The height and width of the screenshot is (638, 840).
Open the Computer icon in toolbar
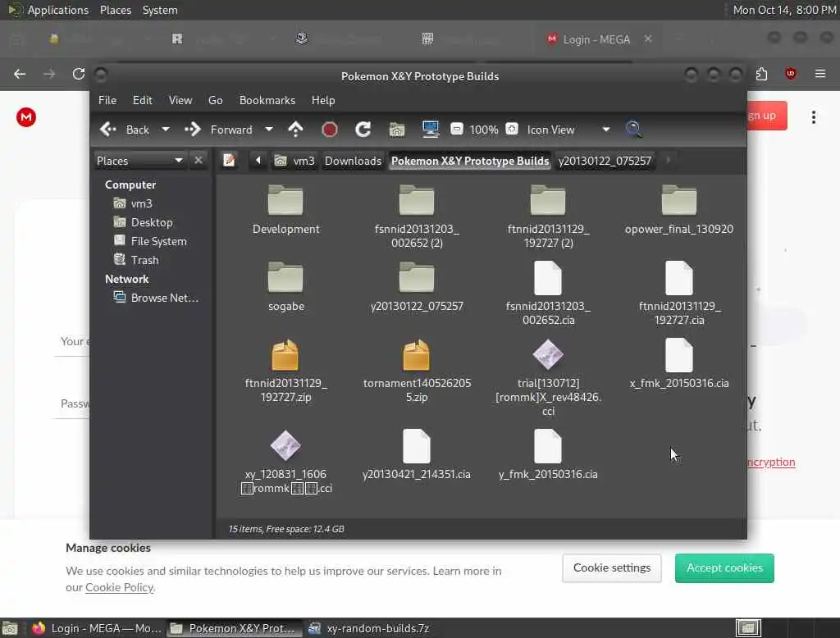point(430,129)
